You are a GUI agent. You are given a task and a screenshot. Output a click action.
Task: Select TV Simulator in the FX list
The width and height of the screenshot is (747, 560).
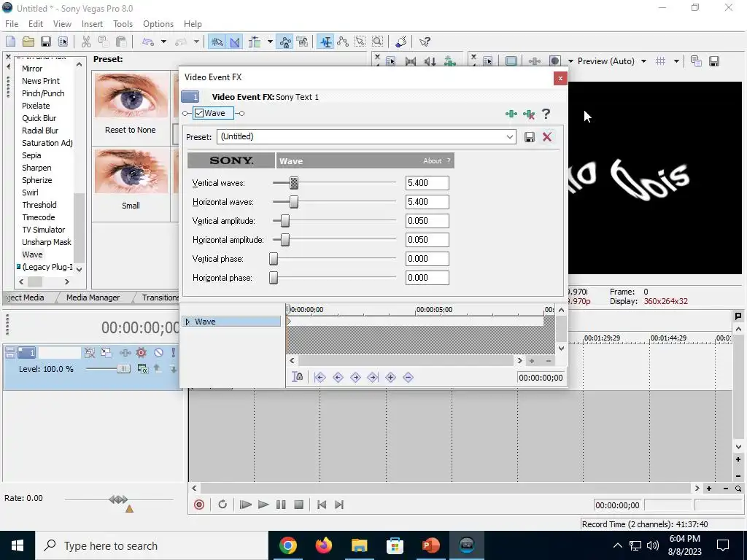pyautogui.click(x=43, y=230)
